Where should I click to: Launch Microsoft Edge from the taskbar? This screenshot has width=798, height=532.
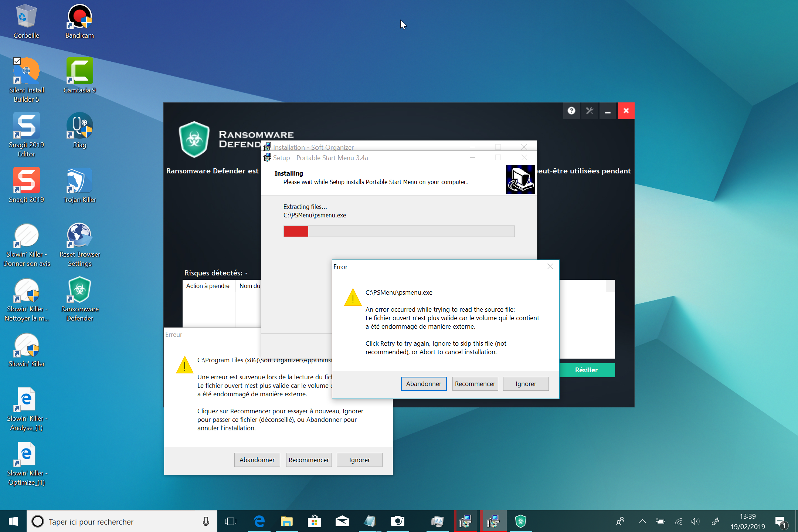259,521
